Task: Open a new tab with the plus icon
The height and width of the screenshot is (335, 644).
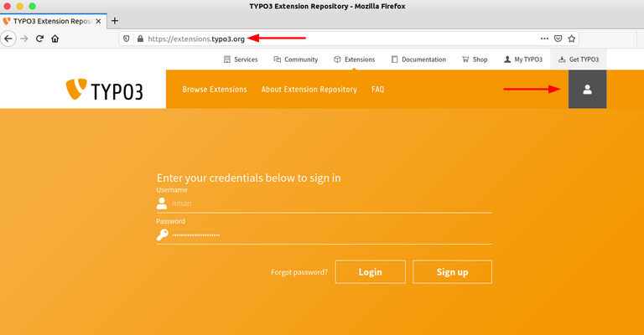Action: (x=115, y=21)
